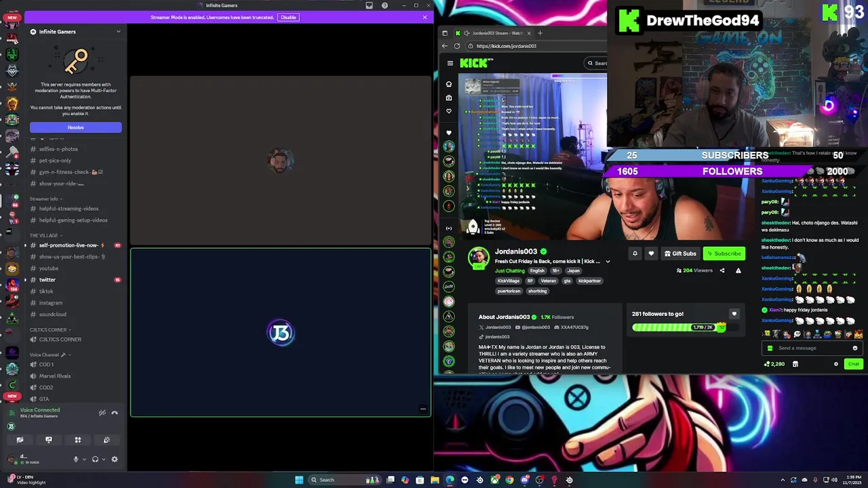Share your screen in Discord
Screen dimensions: 868x488
(49, 440)
